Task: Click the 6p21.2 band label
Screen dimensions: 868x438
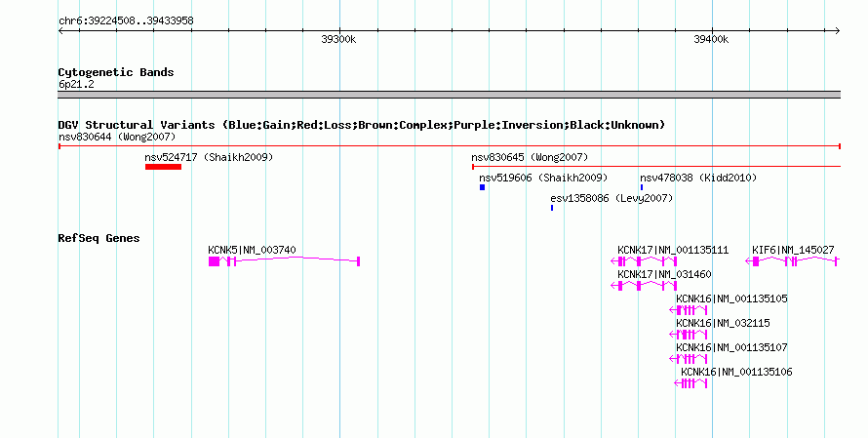Action: [x=76, y=84]
